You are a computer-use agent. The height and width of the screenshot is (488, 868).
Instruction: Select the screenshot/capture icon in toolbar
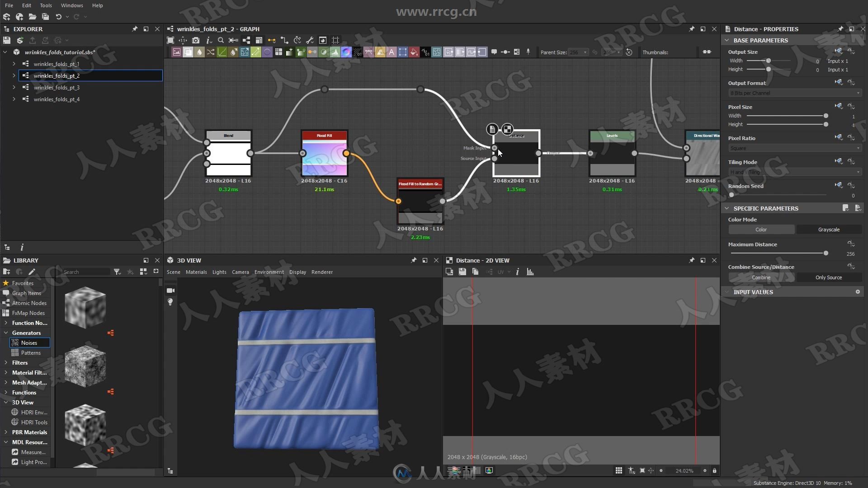pos(196,41)
